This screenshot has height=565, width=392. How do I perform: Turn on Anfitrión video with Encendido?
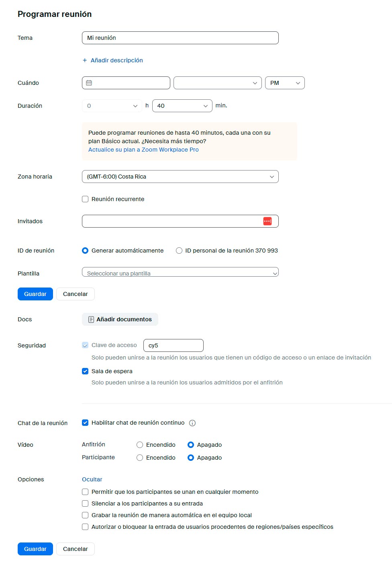click(140, 445)
